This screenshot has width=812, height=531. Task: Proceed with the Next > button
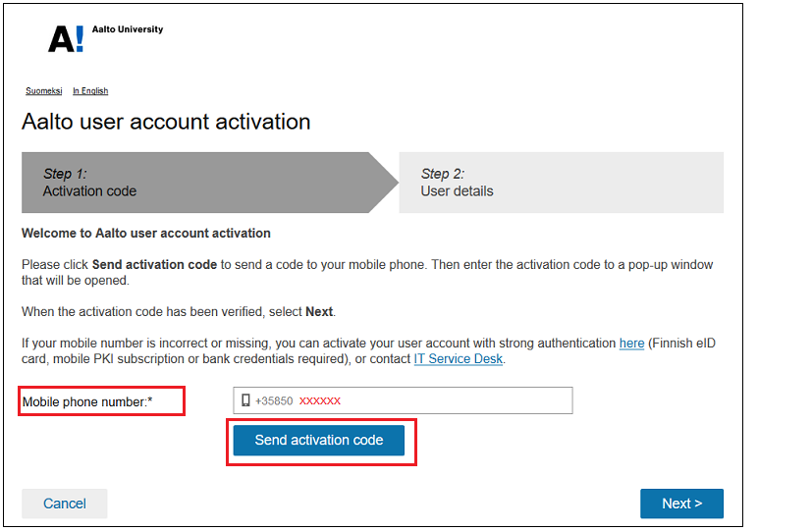pos(681,504)
